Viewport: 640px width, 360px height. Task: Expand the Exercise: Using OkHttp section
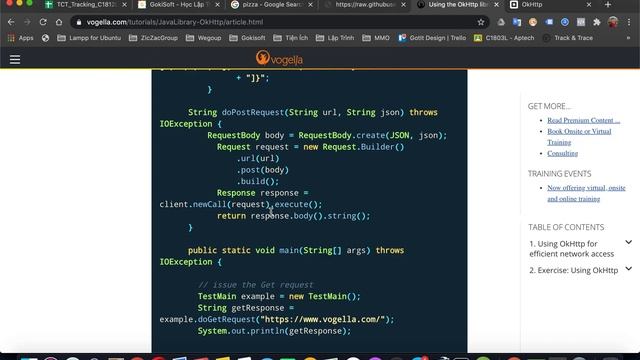(x=629, y=269)
